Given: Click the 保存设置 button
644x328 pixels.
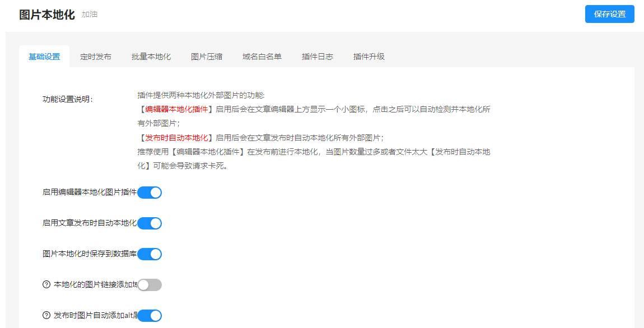Looking at the screenshot, I should pyautogui.click(x=609, y=14).
